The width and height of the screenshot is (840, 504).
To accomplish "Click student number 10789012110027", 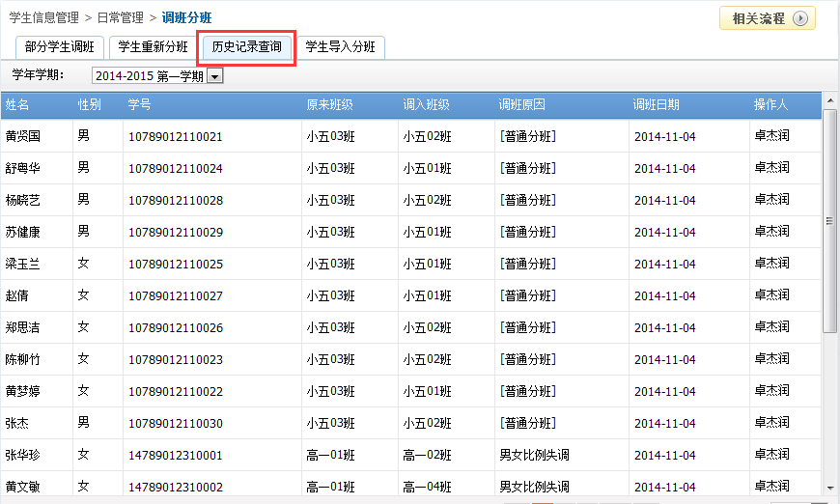I will pyautogui.click(x=176, y=296).
